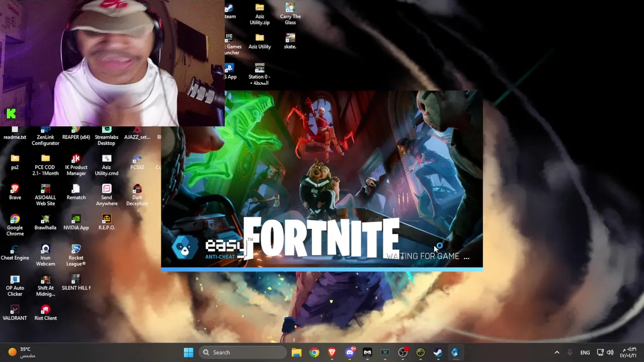Select the ASIO4ALL Web Site shortcut
The width and height of the screenshot is (644, 362).
point(45,195)
